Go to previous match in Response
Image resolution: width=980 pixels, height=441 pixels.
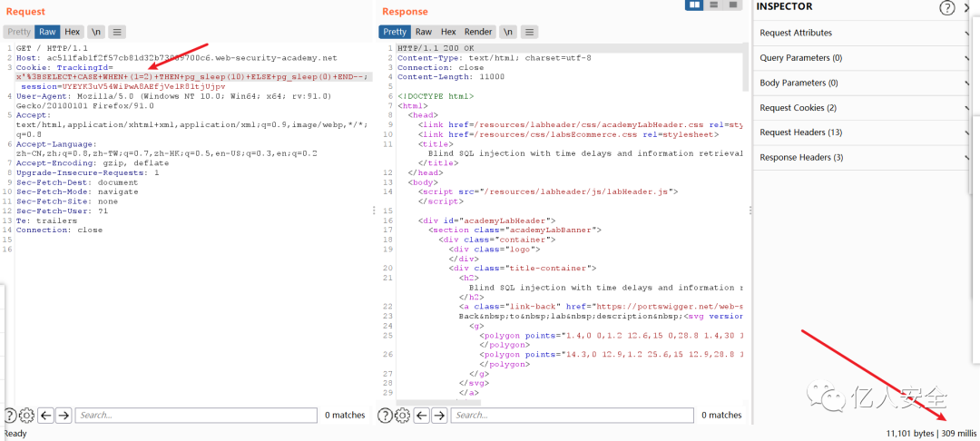[x=421, y=415]
